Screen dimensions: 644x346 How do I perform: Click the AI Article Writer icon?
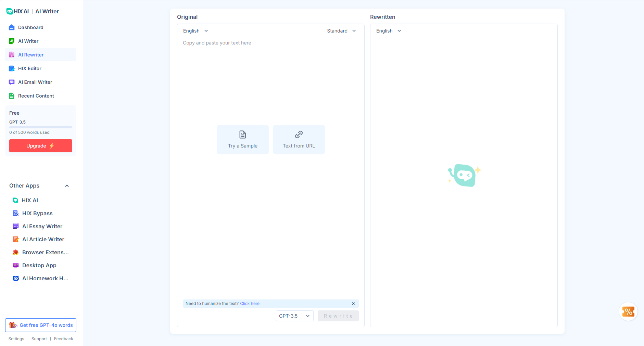16,239
